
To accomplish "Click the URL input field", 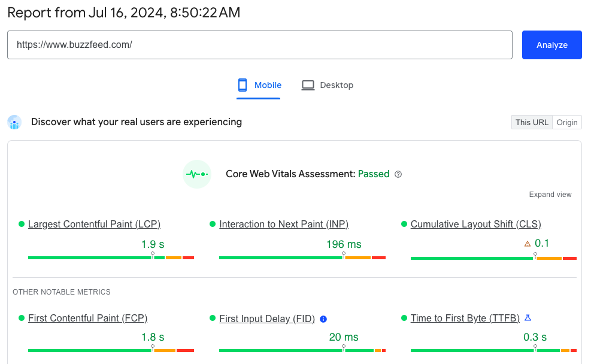I will click(259, 45).
